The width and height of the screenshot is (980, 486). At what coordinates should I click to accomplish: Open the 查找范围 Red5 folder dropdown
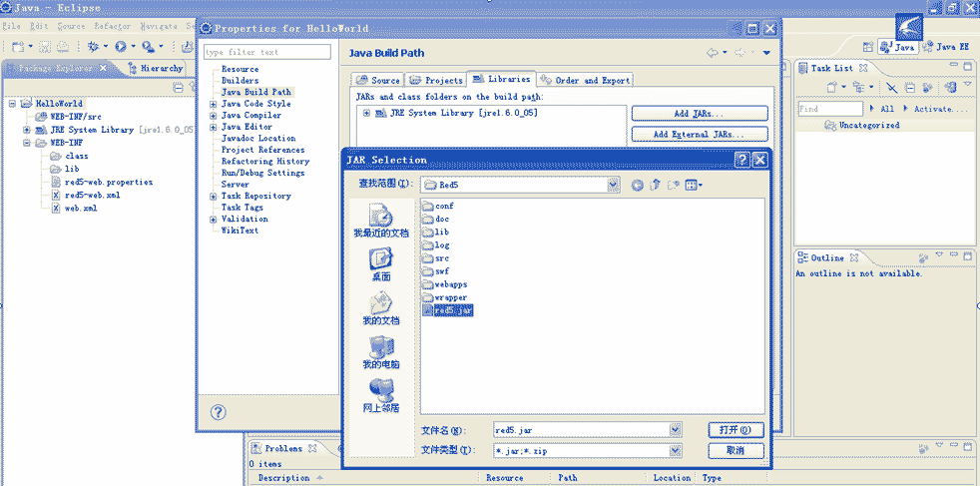pyautogui.click(x=613, y=185)
